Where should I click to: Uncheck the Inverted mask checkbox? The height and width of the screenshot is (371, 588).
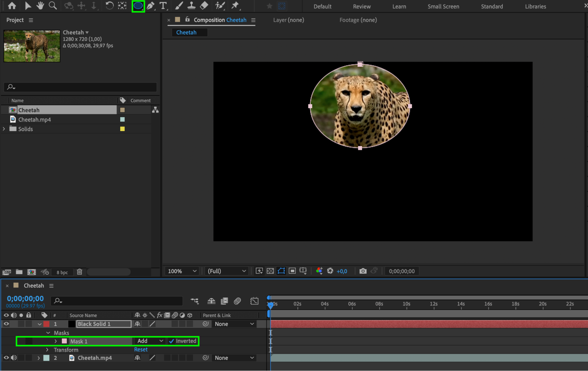click(171, 341)
